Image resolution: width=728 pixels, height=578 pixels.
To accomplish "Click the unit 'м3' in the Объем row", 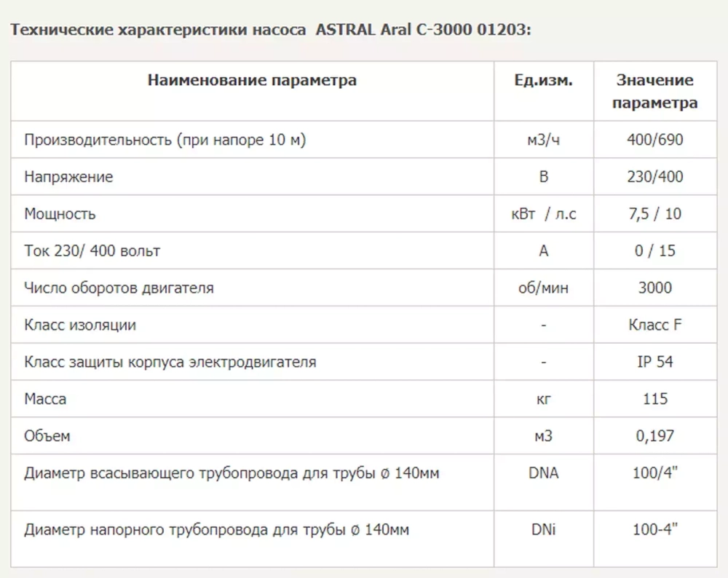I will tap(543, 436).
